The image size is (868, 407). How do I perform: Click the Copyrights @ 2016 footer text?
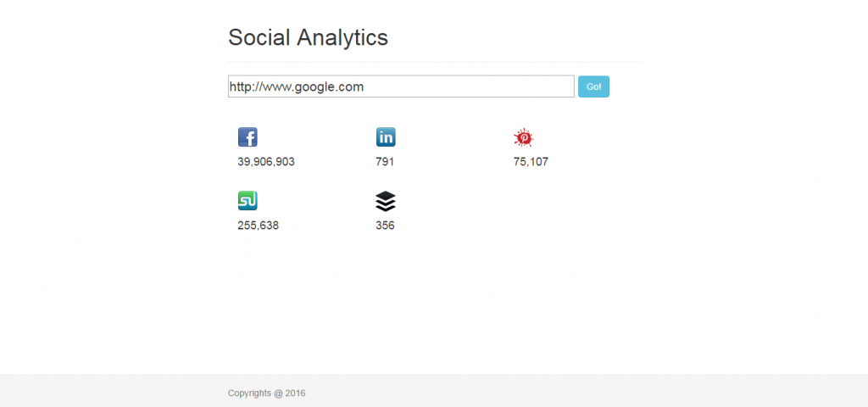pyautogui.click(x=266, y=393)
